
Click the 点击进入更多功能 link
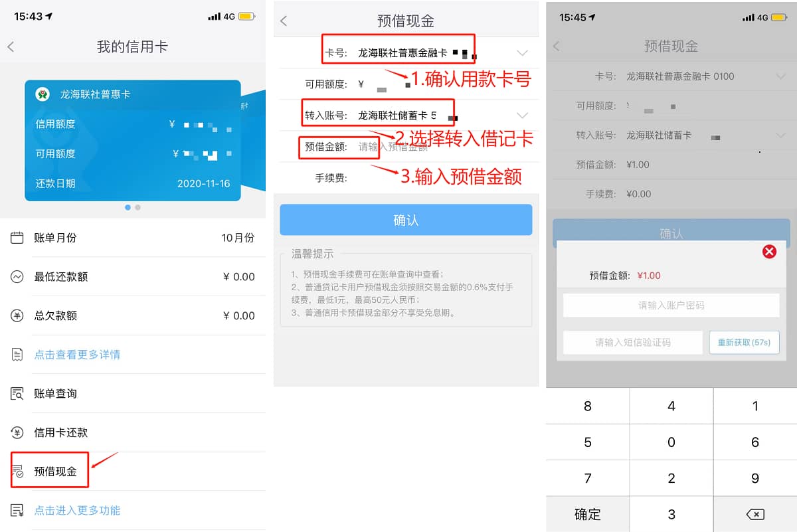click(x=77, y=511)
